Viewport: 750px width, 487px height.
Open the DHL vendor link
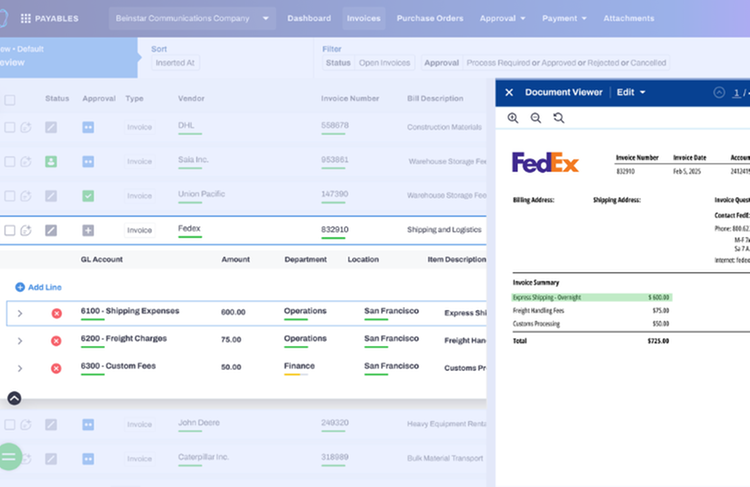click(x=186, y=125)
